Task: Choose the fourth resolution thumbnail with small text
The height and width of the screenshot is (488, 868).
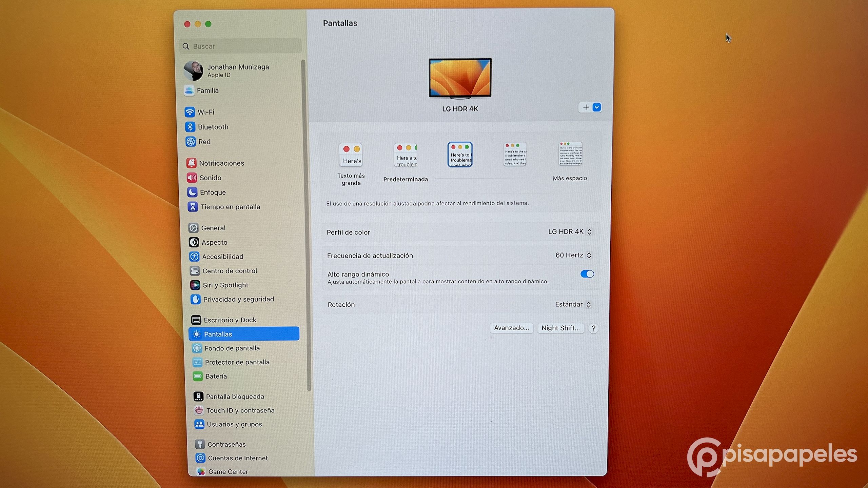Action: pos(515,154)
